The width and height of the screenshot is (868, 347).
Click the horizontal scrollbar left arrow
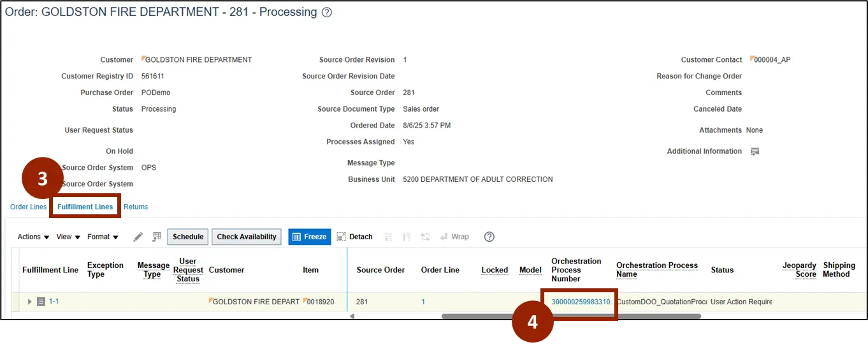(x=352, y=316)
